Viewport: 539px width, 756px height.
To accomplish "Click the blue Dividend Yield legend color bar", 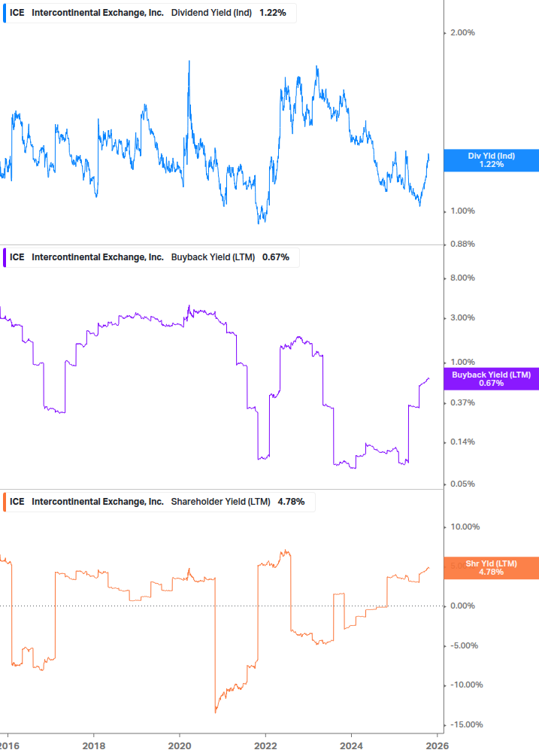I will click(x=5, y=13).
